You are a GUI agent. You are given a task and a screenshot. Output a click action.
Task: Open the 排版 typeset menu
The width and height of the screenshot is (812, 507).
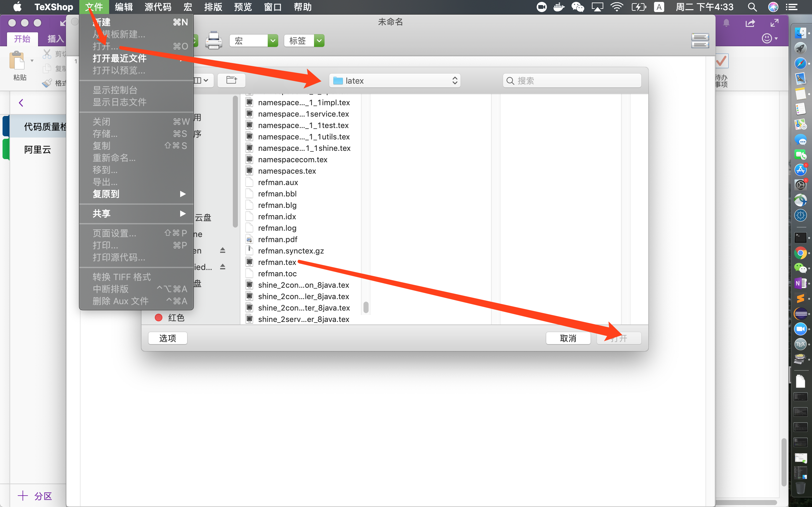[213, 7]
